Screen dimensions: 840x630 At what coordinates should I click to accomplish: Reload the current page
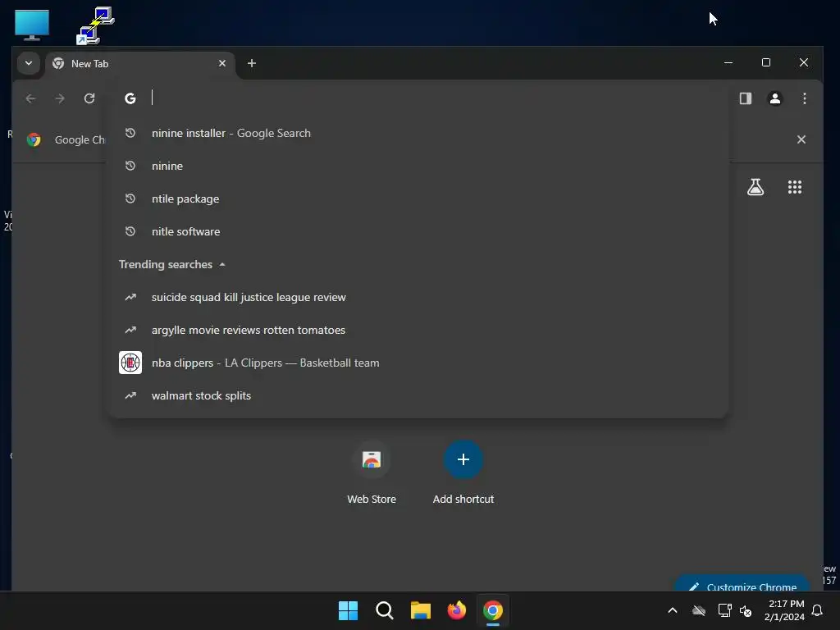89,98
